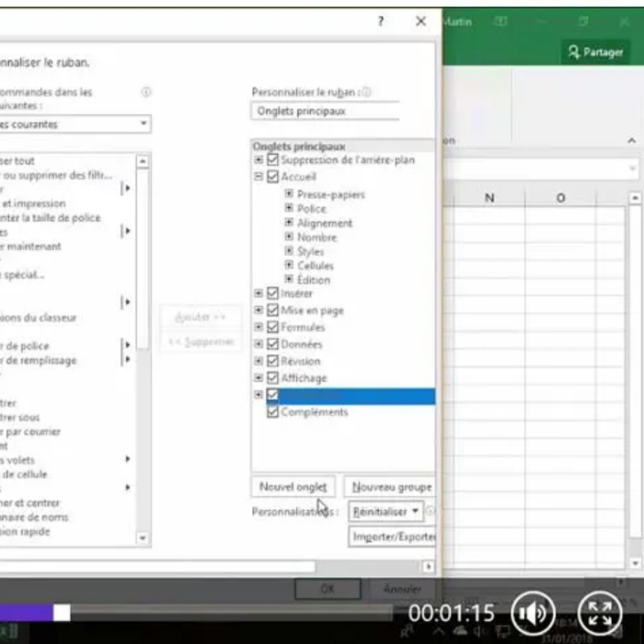Enter fullscreen with the expand arrows icon
This screenshot has height=644, width=644.
[x=600, y=613]
